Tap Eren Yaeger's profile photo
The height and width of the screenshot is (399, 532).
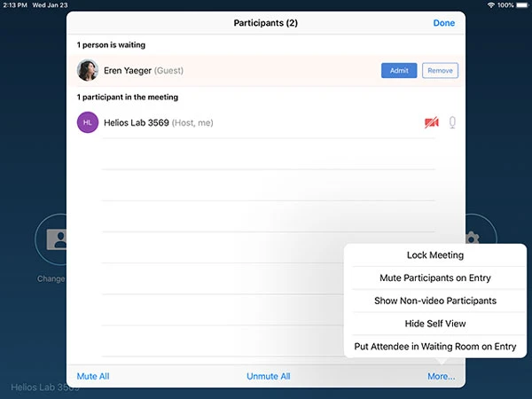(x=88, y=70)
